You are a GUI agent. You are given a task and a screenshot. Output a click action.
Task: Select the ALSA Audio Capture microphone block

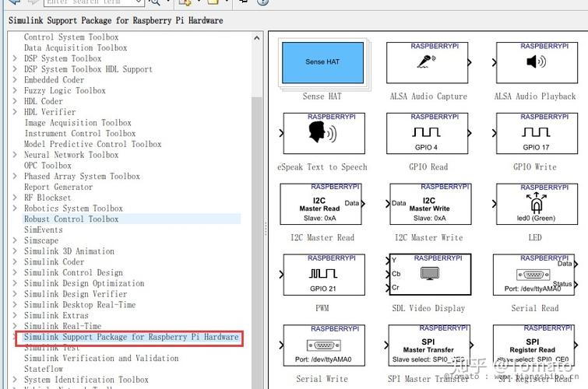(x=427, y=62)
